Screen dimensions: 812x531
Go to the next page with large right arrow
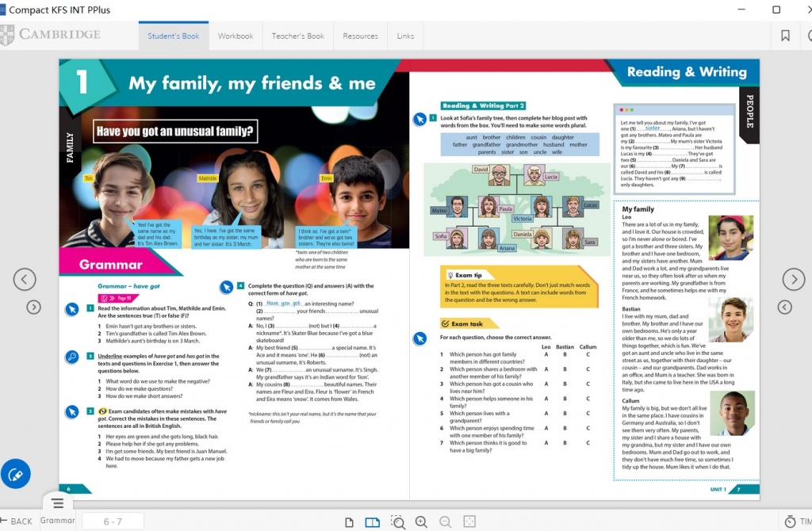(x=794, y=279)
